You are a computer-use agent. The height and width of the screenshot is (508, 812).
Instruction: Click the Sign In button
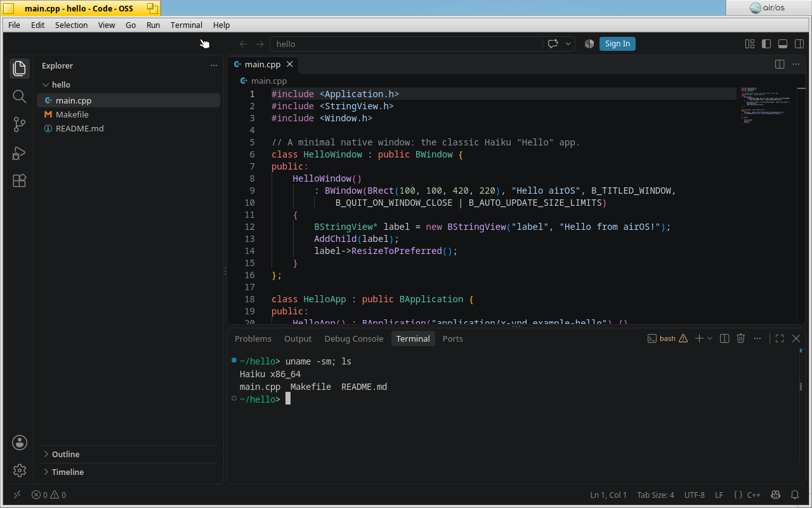coord(617,44)
